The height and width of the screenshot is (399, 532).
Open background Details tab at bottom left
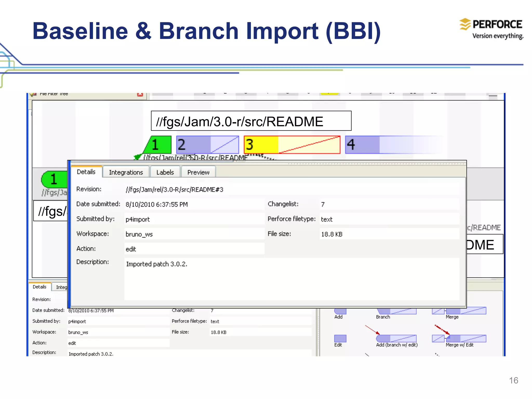click(39, 287)
